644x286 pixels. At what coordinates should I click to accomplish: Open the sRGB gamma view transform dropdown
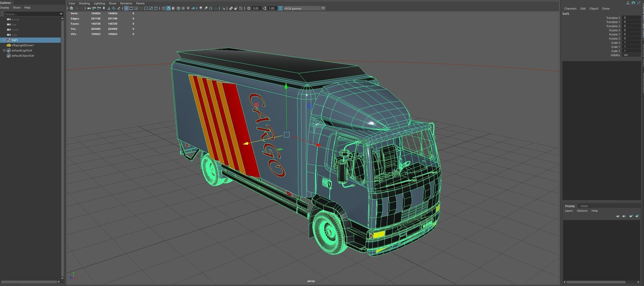coord(323,8)
